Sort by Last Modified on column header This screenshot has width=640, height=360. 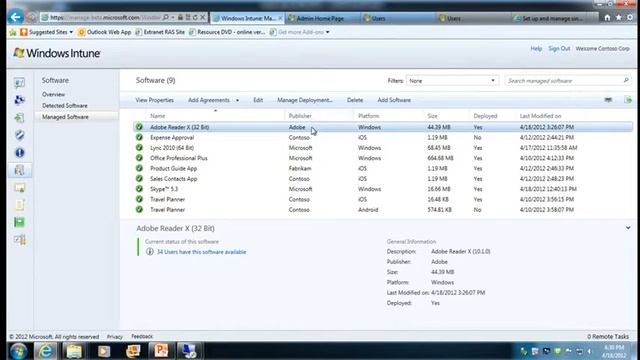(540, 116)
